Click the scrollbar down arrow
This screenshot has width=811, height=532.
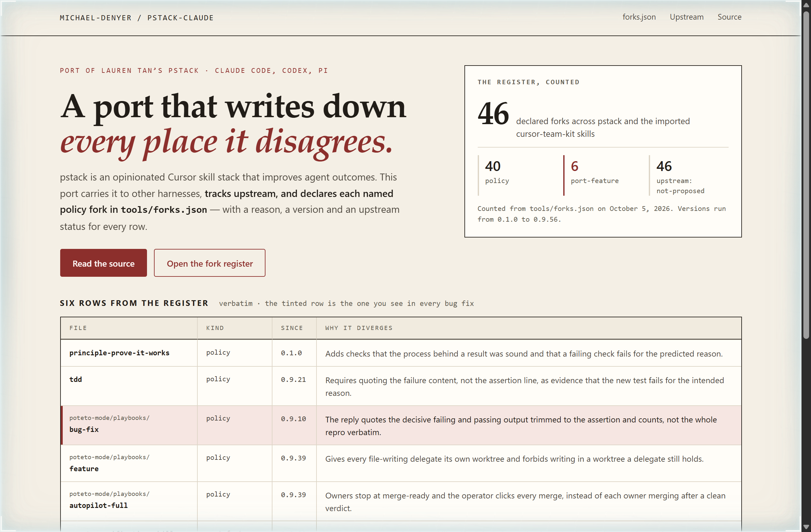(806, 527)
